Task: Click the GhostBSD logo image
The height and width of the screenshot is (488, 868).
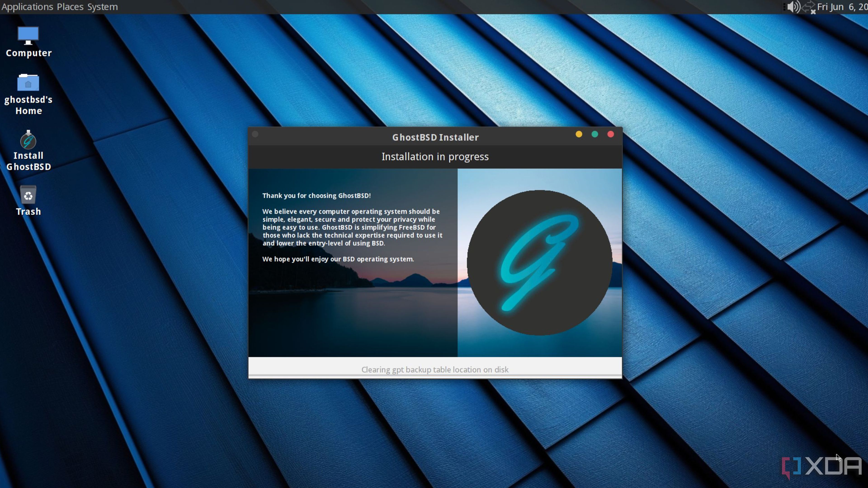Action: pos(540,263)
